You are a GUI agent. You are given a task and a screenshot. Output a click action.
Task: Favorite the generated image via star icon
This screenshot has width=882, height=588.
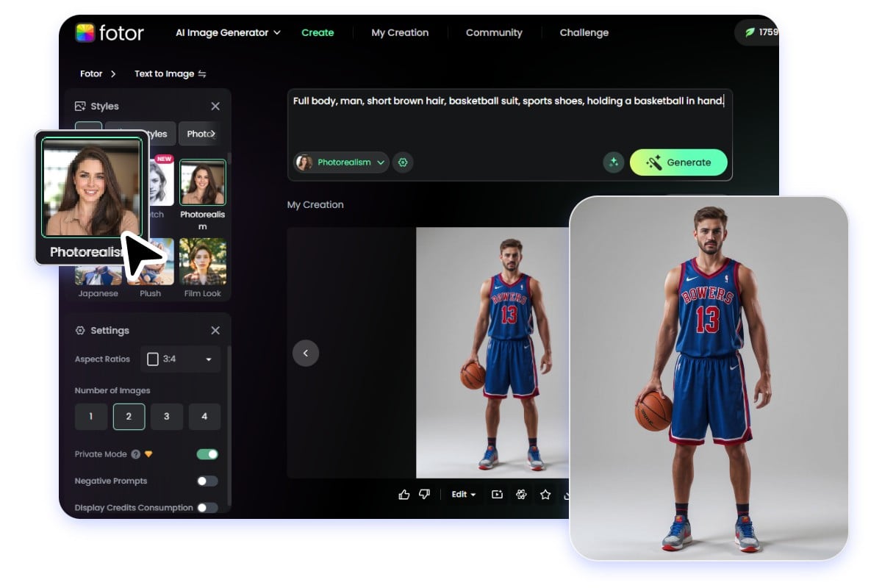(x=545, y=495)
